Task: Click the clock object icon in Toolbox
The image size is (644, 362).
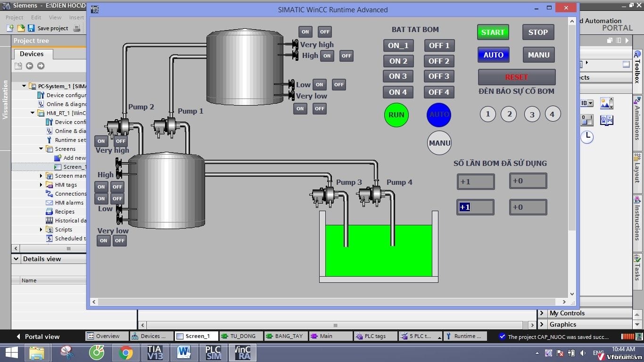Action: pyautogui.click(x=587, y=137)
